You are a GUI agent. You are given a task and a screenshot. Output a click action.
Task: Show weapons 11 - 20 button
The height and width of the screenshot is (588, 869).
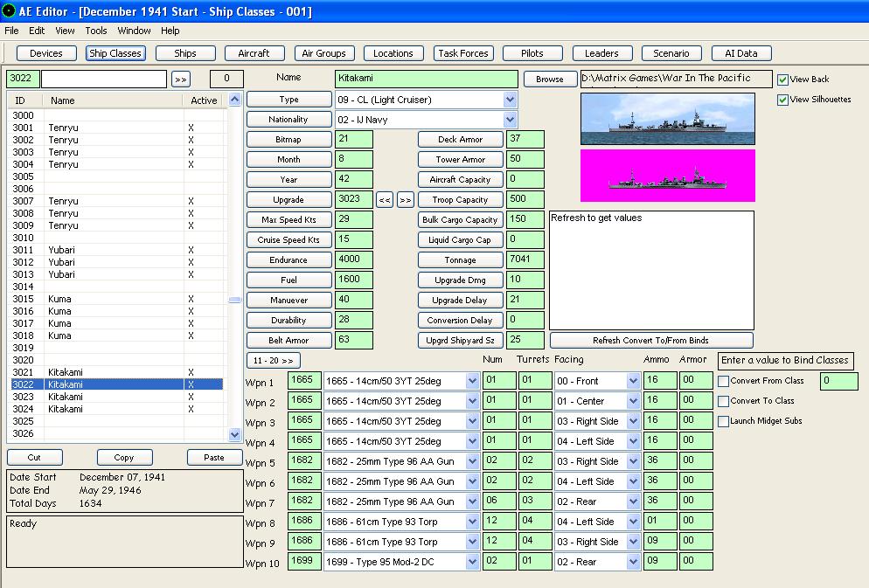(274, 361)
